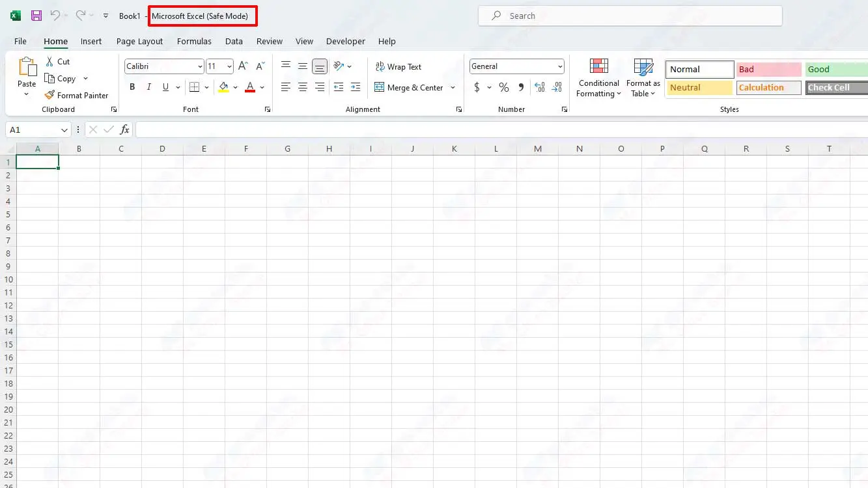Increase indent
The width and height of the screenshot is (868, 488).
355,87
